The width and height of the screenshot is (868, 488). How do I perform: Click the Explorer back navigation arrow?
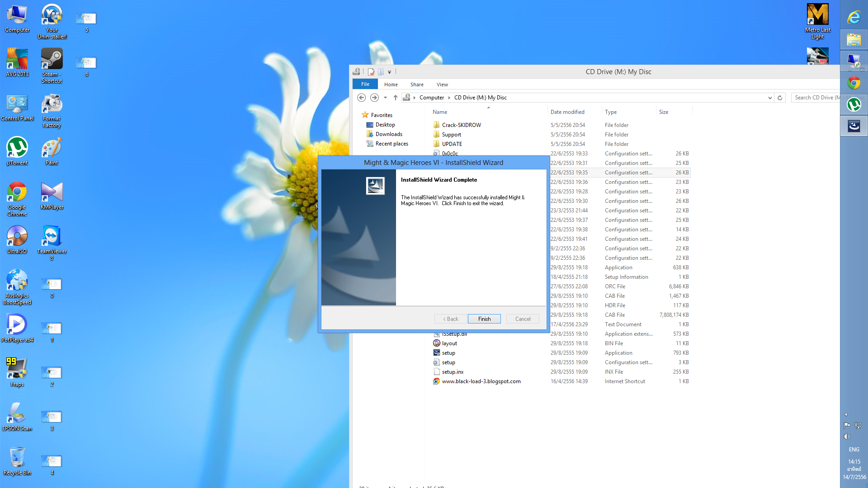pos(361,98)
